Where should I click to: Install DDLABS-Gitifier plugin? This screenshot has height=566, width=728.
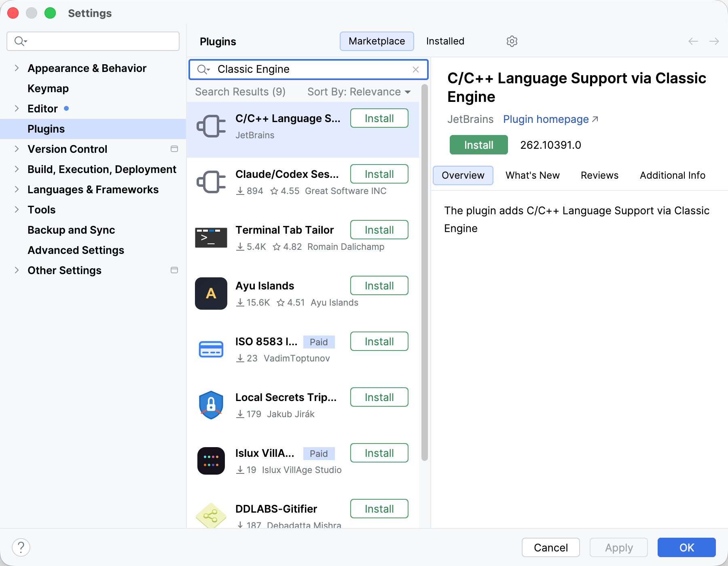coord(379,509)
